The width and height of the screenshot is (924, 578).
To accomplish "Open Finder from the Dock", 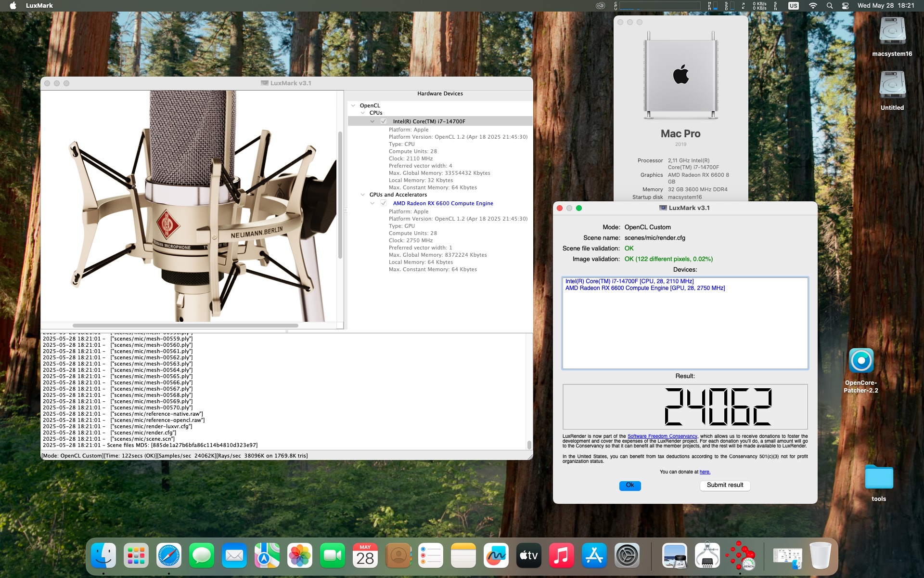I will click(x=103, y=556).
